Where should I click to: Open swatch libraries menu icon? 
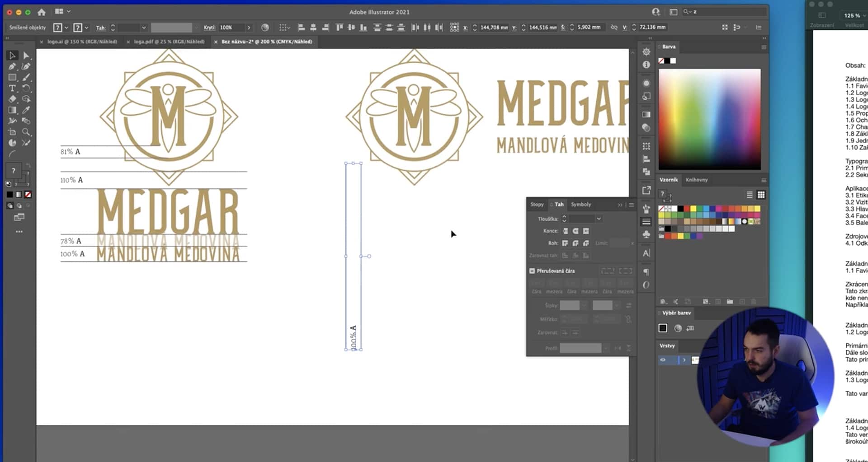click(663, 301)
